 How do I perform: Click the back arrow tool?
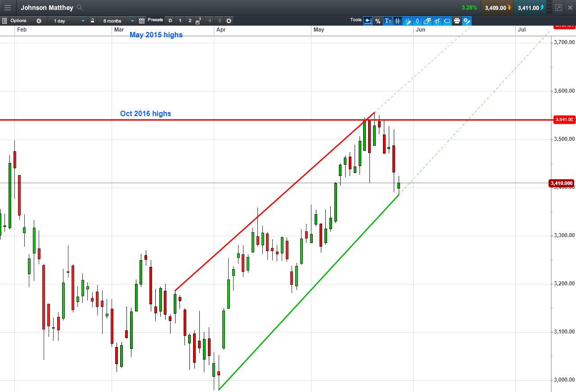coord(368,21)
